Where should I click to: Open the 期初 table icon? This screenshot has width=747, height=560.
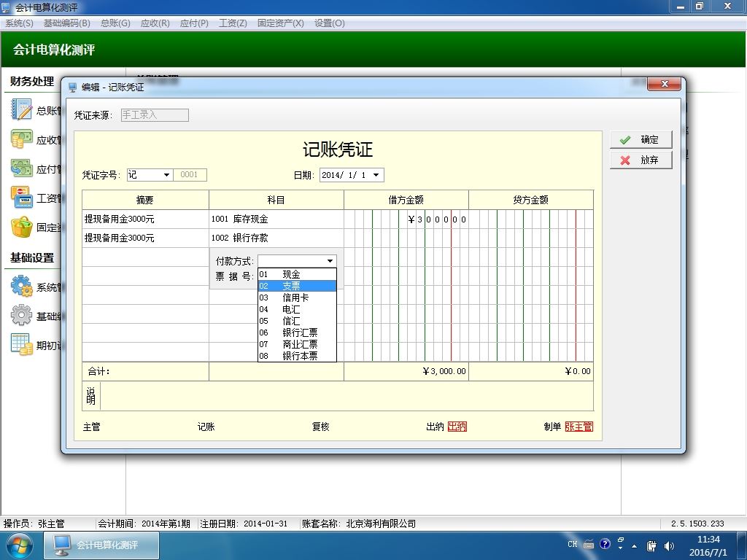[21, 345]
